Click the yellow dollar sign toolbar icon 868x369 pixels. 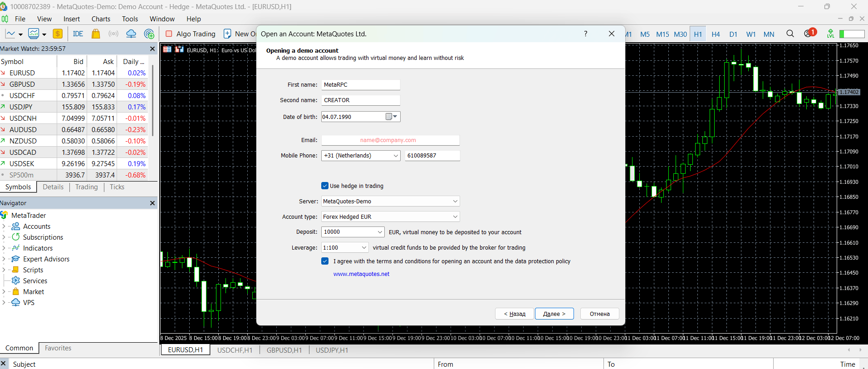[58, 34]
